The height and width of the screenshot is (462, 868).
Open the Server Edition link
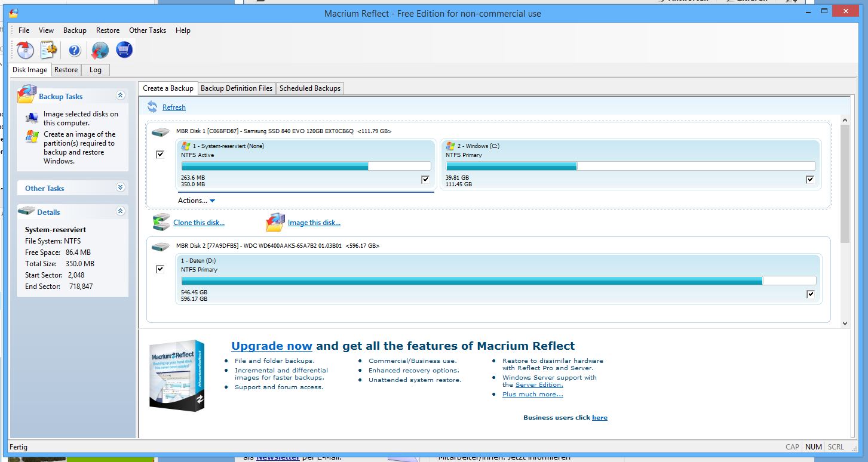(x=539, y=385)
